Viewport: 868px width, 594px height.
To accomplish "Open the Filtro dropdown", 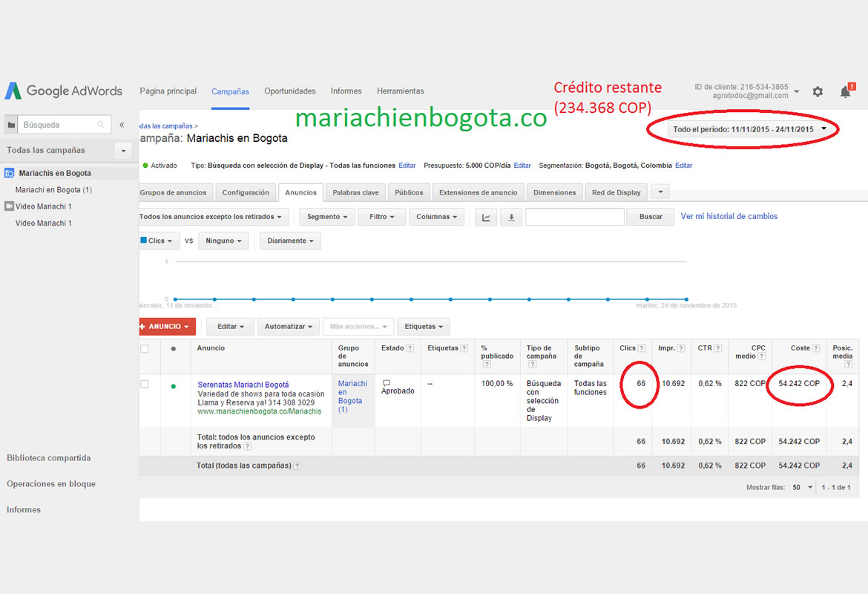I will click(x=382, y=217).
